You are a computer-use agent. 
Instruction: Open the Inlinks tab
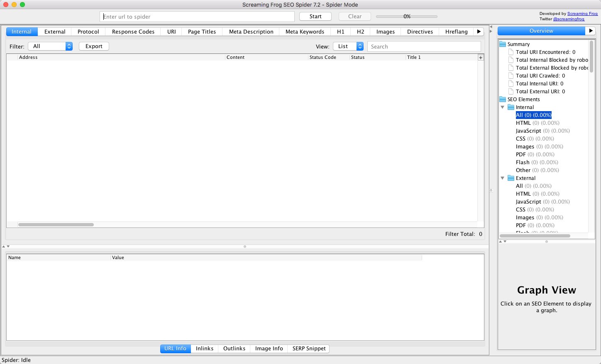(205, 349)
